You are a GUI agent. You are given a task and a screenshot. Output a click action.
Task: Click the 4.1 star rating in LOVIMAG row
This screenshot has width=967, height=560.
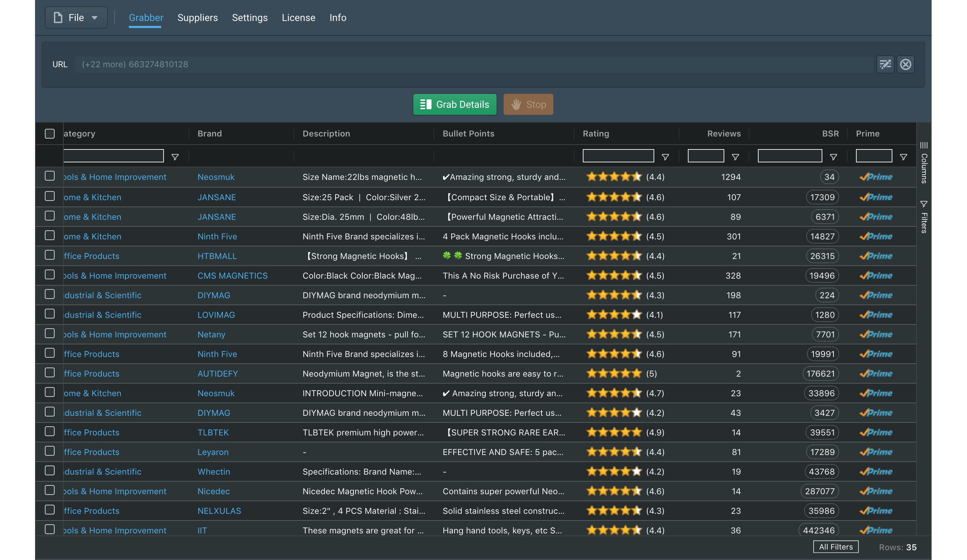625,315
